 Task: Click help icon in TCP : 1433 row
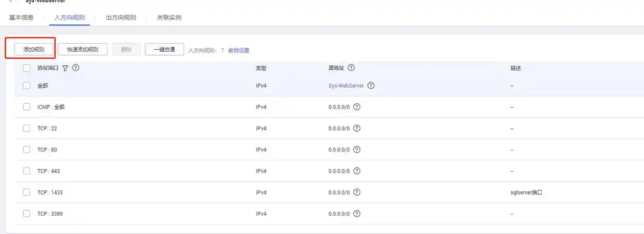click(357, 192)
